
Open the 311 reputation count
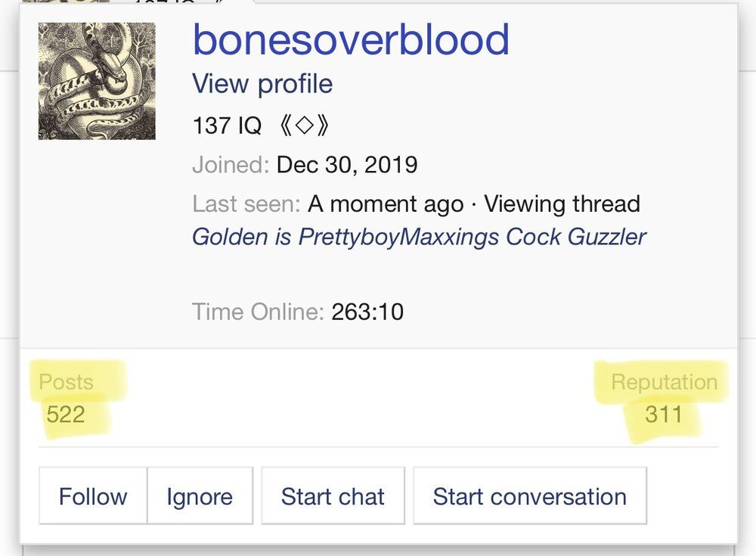(664, 414)
